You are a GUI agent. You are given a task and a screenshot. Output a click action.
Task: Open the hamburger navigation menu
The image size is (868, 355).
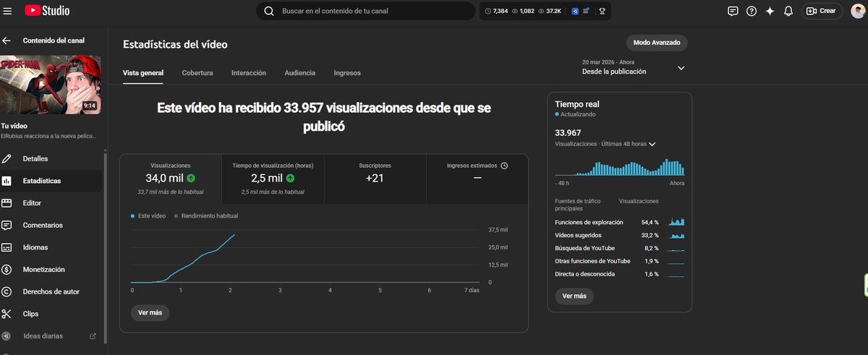[8, 11]
